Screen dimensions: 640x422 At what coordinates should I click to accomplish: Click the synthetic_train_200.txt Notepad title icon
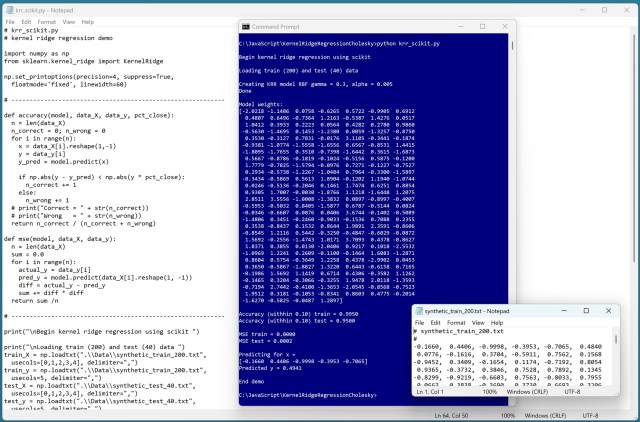[x=416, y=309]
